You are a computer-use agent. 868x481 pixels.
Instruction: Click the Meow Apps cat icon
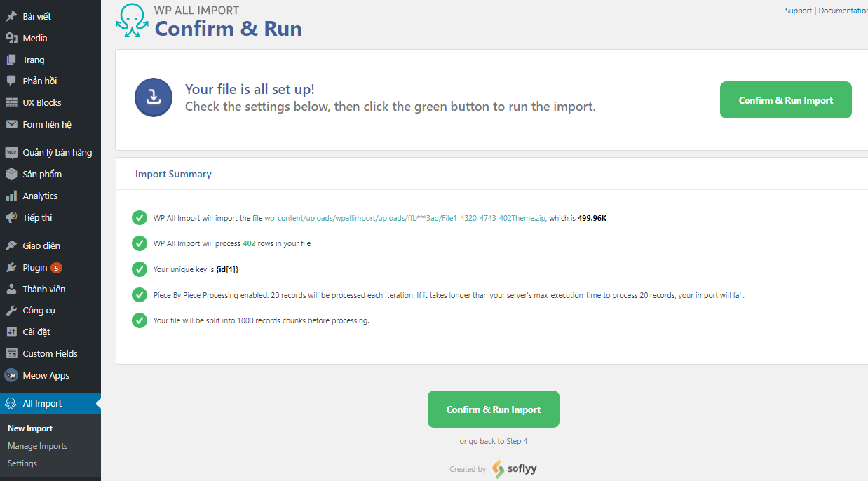click(x=11, y=375)
